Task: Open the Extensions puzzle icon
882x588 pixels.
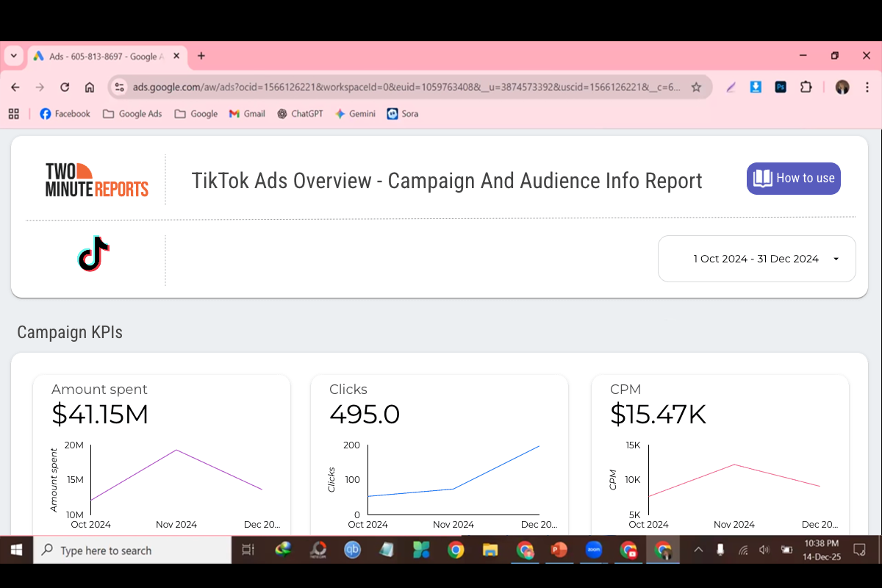Action: pyautogui.click(x=806, y=87)
